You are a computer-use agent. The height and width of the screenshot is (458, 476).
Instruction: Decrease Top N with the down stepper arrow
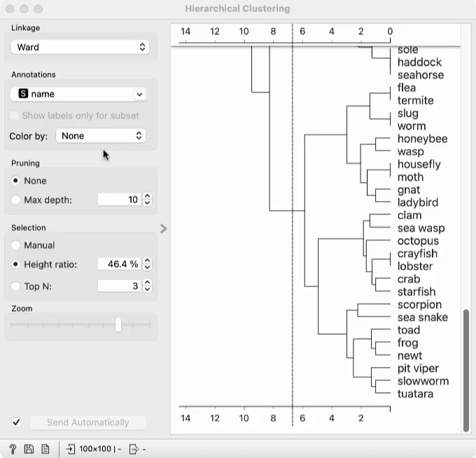pos(147,289)
